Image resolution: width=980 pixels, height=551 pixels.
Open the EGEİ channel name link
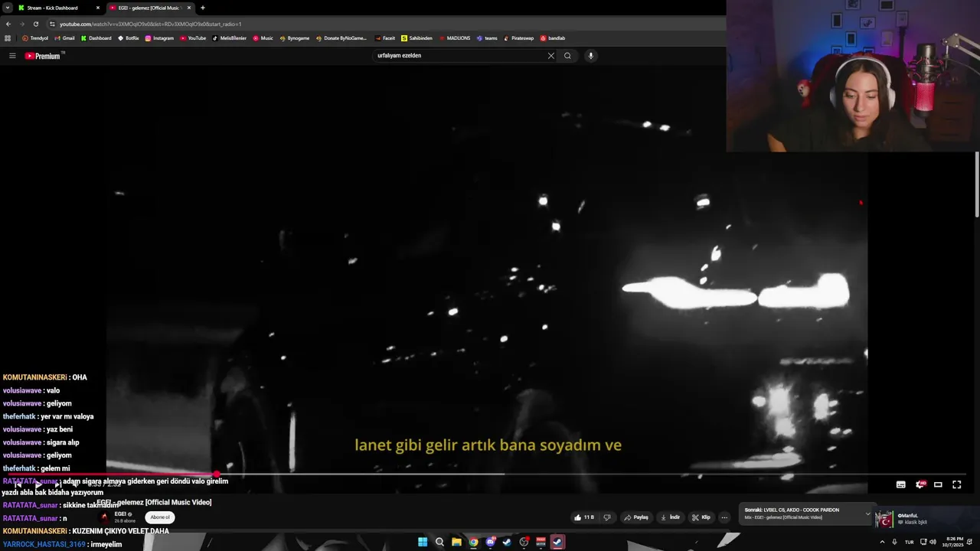click(120, 514)
